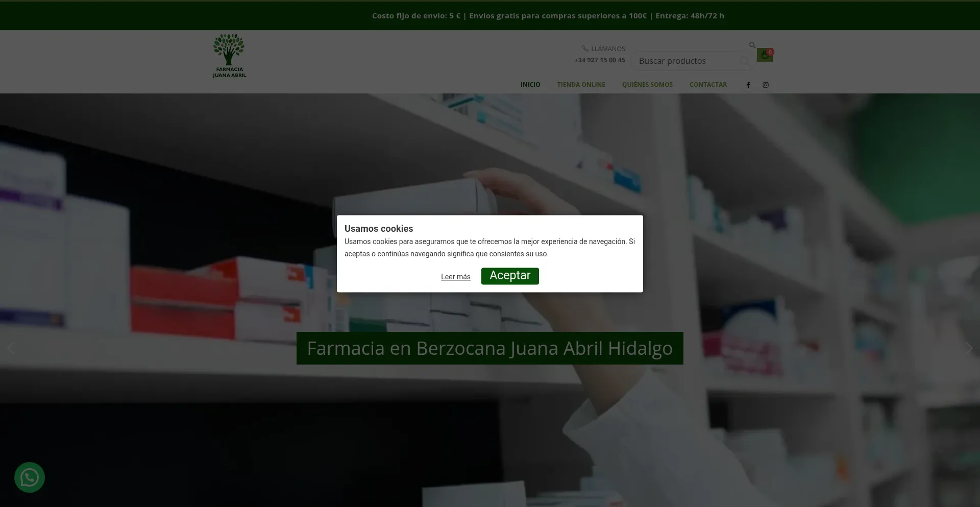Open the CONTACTAR menu item
This screenshot has width=980, height=507.
(708, 85)
